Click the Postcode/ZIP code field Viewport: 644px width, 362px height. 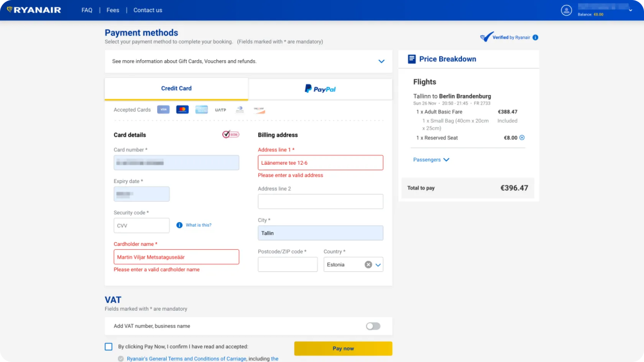[287, 265]
